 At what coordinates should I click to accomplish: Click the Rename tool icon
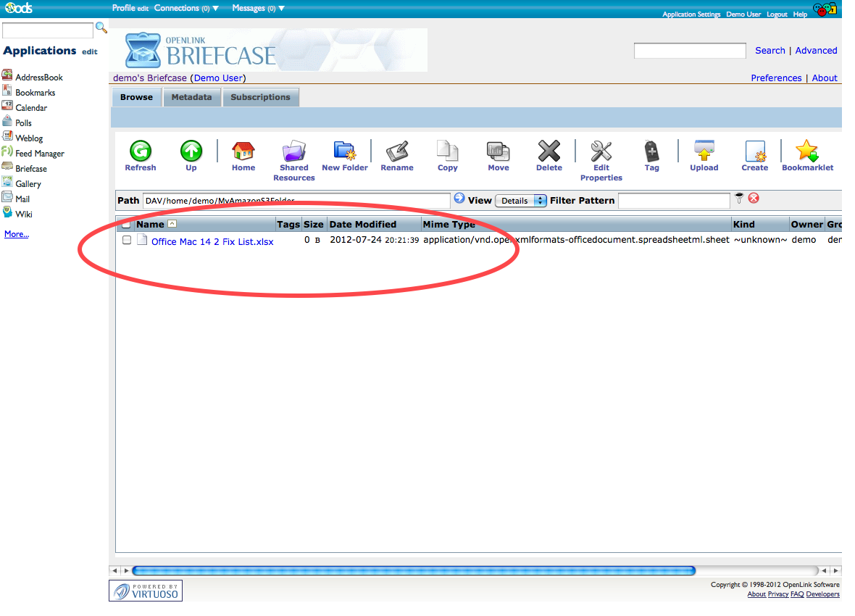pyautogui.click(x=397, y=151)
